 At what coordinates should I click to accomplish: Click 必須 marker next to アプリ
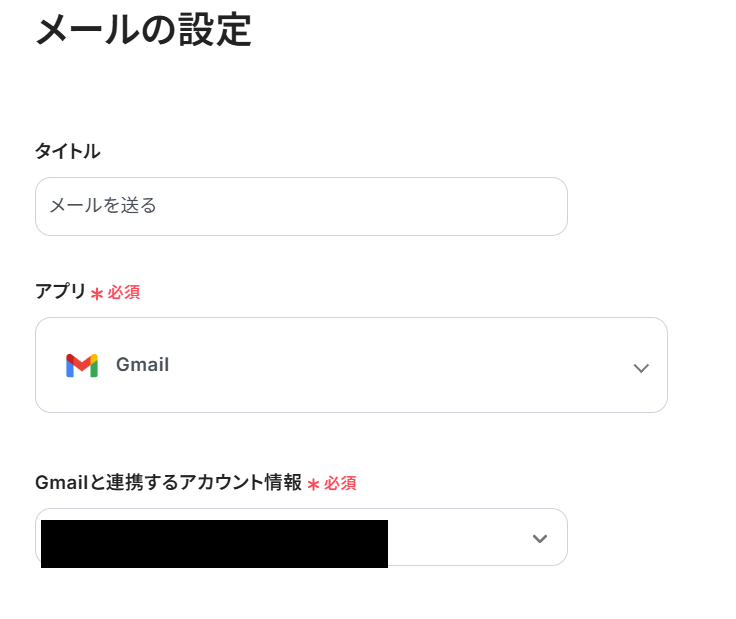coord(124,293)
